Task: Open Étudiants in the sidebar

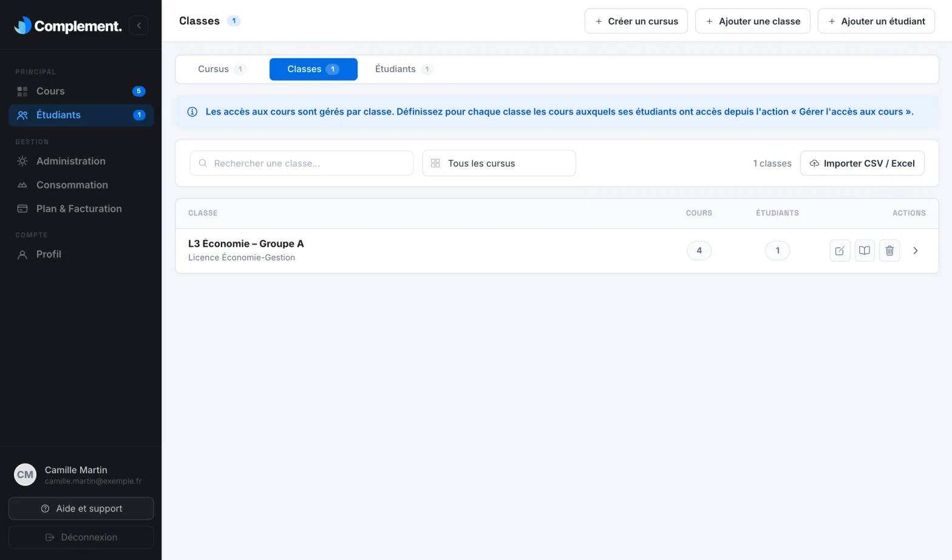Action: click(x=81, y=115)
